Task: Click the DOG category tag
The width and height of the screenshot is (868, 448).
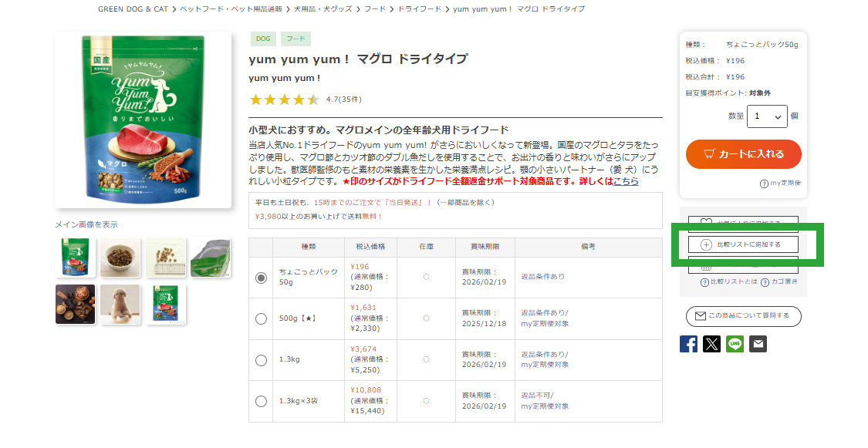Action: click(x=264, y=39)
